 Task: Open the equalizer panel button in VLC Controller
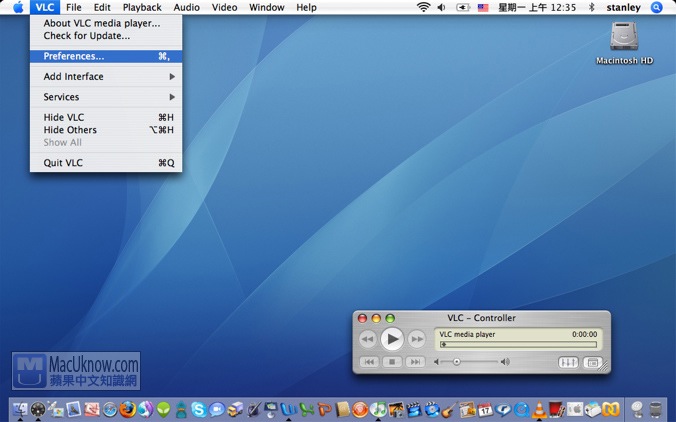tap(568, 363)
